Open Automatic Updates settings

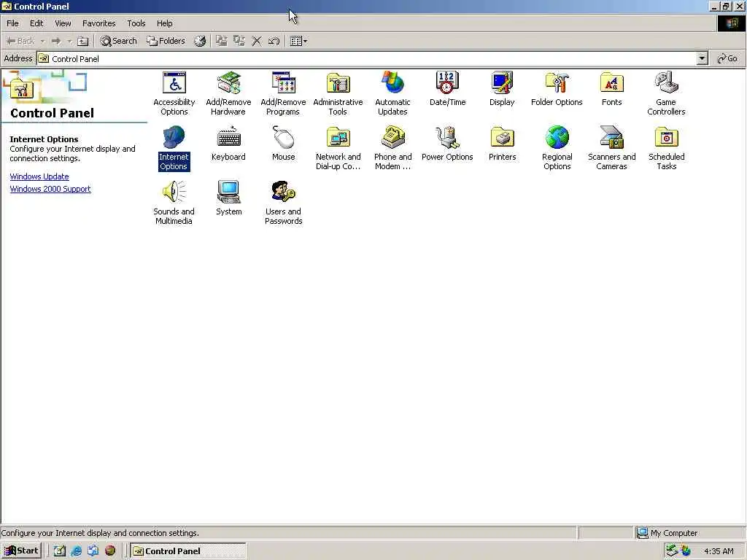point(392,93)
